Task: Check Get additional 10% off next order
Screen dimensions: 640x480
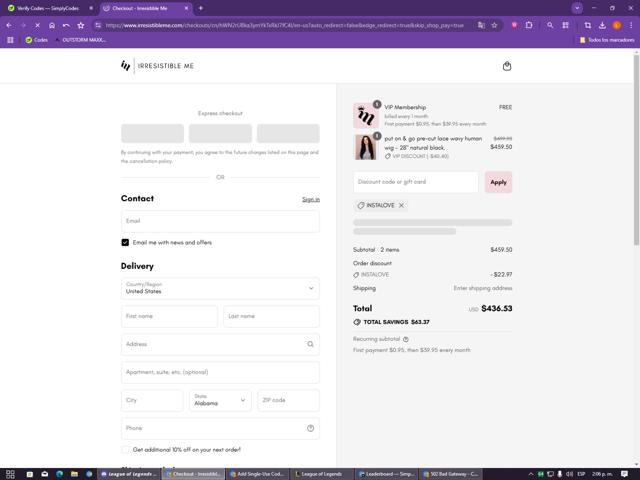Action: point(125,449)
